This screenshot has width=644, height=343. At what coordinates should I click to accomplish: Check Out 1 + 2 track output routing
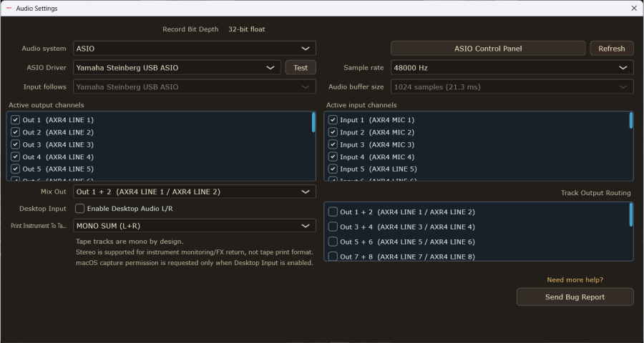(333, 212)
